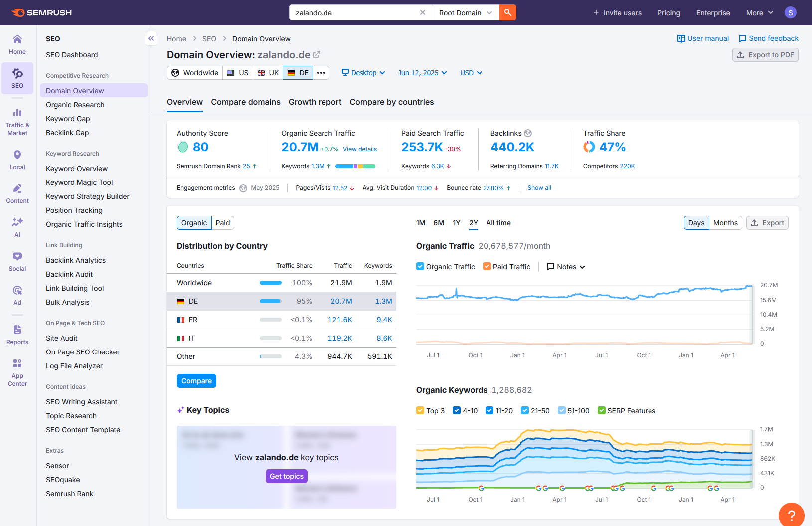This screenshot has height=526, width=812.
Task: Open Traffic & Market section
Action: click(x=17, y=122)
